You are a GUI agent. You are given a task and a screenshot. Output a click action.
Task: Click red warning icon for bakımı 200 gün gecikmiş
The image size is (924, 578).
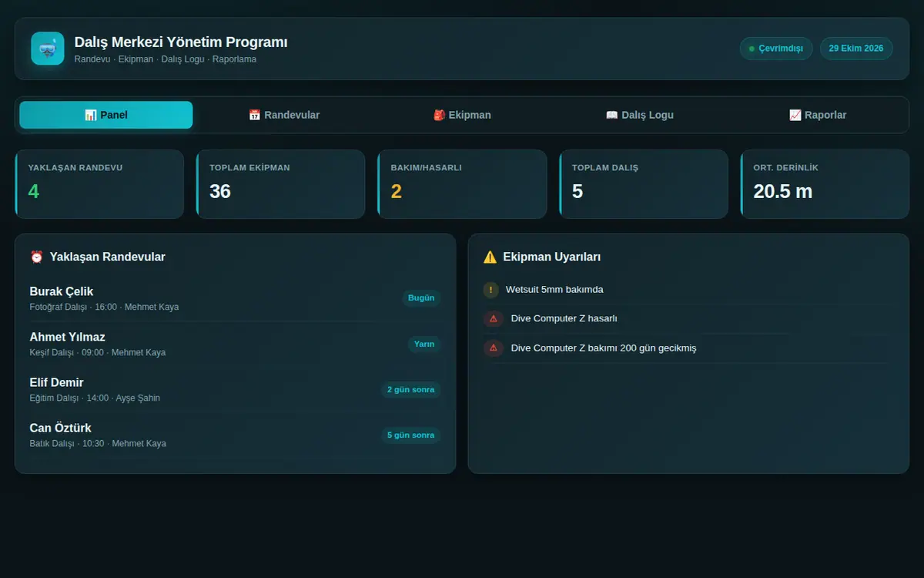click(494, 348)
